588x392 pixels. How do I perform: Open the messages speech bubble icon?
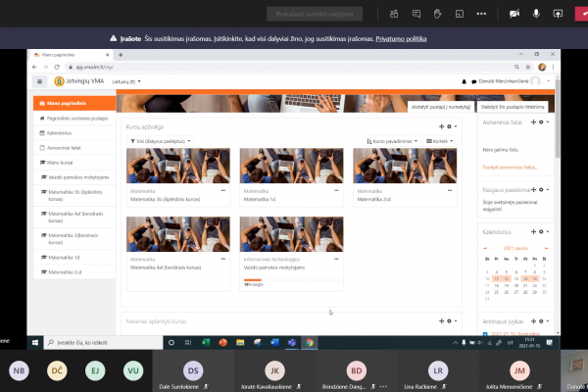473,81
